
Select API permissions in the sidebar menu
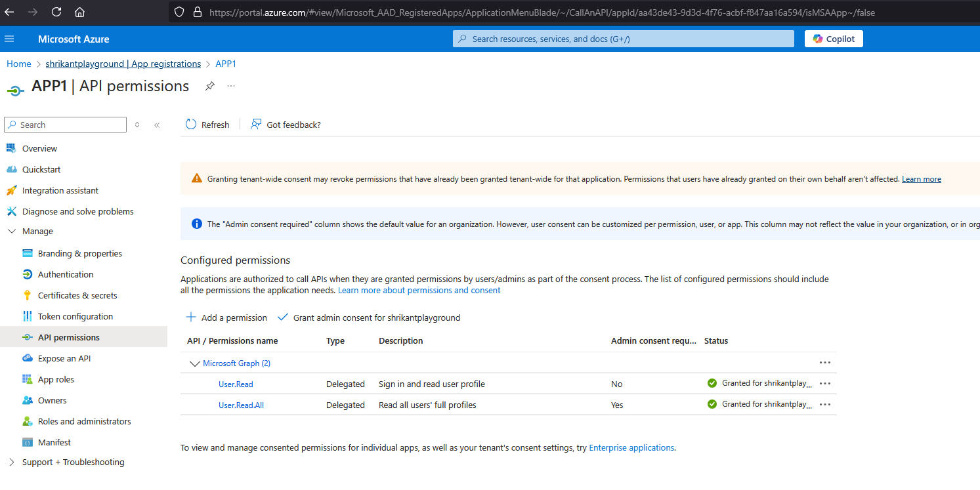(x=83, y=337)
